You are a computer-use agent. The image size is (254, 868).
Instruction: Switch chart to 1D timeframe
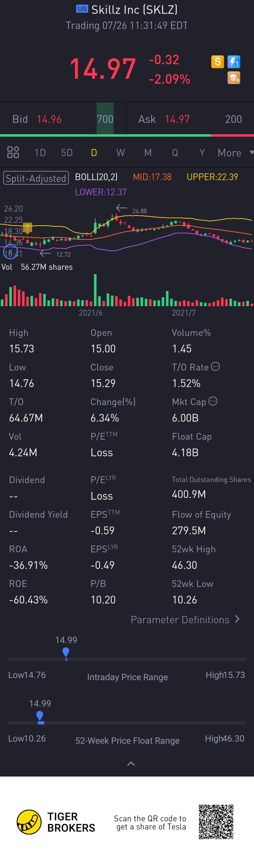click(x=40, y=153)
